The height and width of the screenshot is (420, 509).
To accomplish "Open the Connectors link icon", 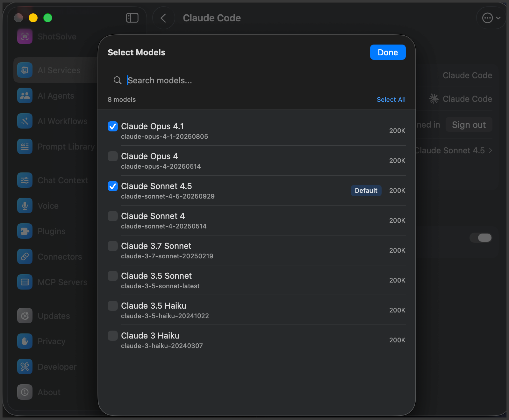I will click(x=25, y=256).
